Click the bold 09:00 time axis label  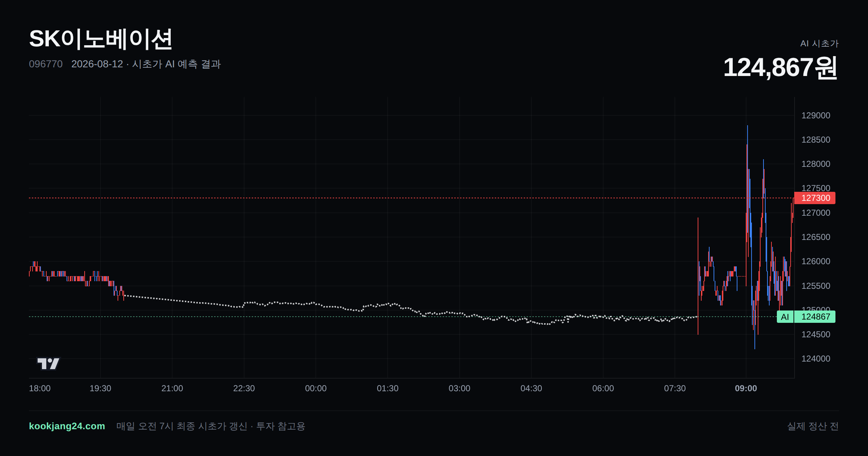coord(746,388)
